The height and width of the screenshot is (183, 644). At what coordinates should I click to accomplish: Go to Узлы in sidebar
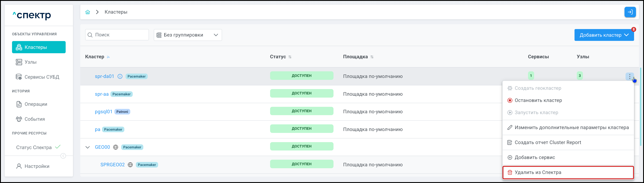30,62
